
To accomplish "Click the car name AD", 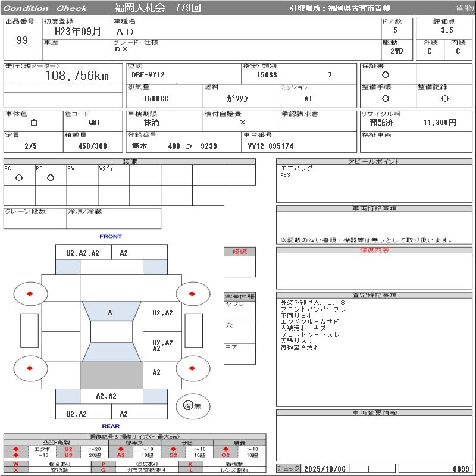I will [x=125, y=32].
